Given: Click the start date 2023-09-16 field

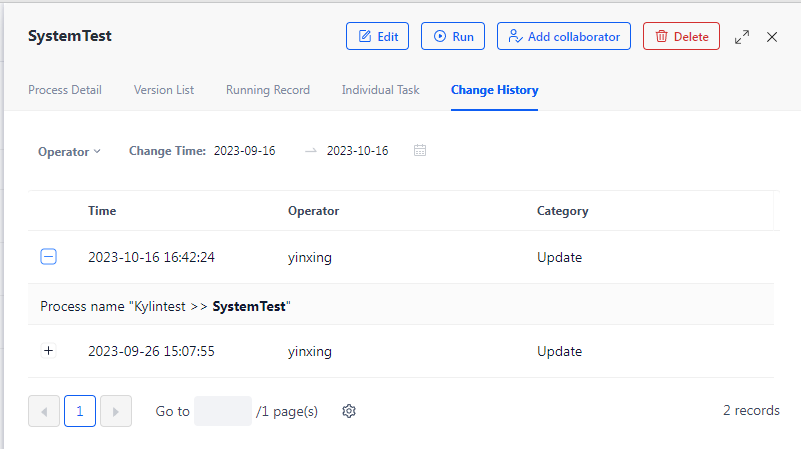Looking at the screenshot, I should coord(245,151).
